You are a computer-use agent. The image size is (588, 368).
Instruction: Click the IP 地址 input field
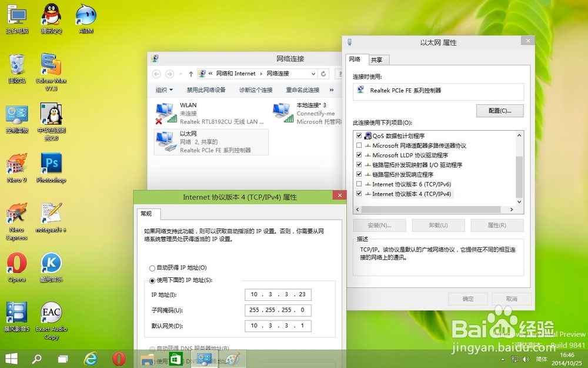[278, 294]
